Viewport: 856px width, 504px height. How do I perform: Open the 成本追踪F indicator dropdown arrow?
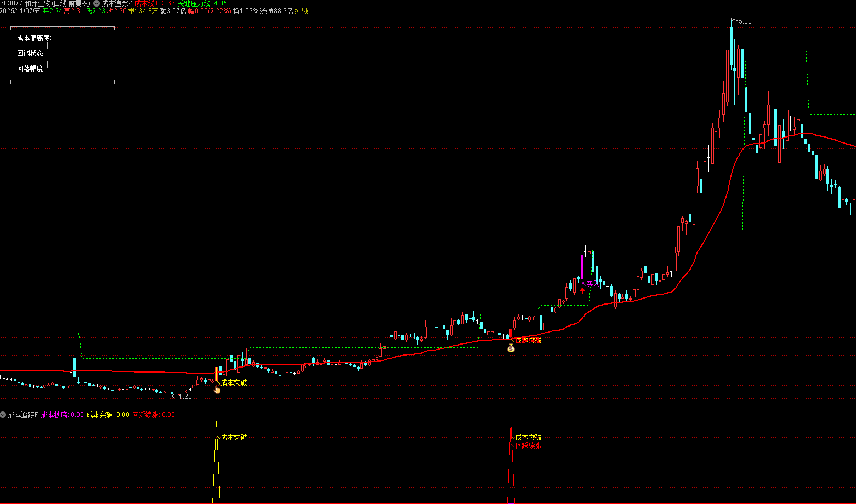pyautogui.click(x=3, y=415)
